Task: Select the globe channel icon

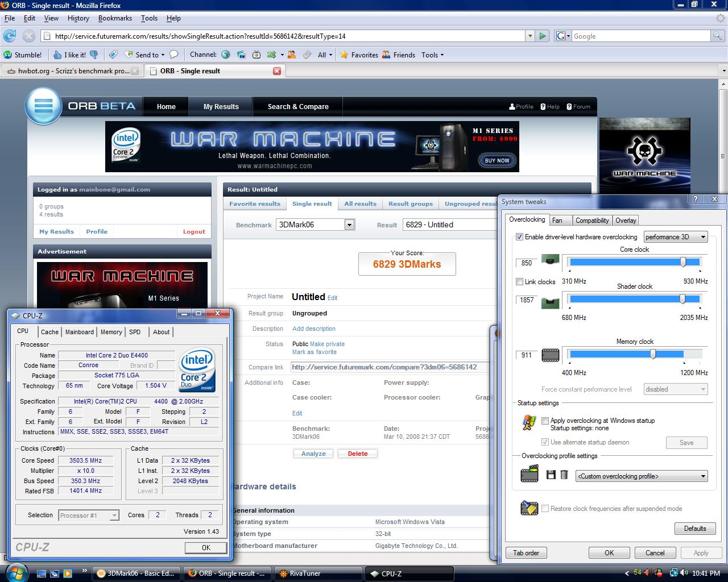Action: (226, 55)
